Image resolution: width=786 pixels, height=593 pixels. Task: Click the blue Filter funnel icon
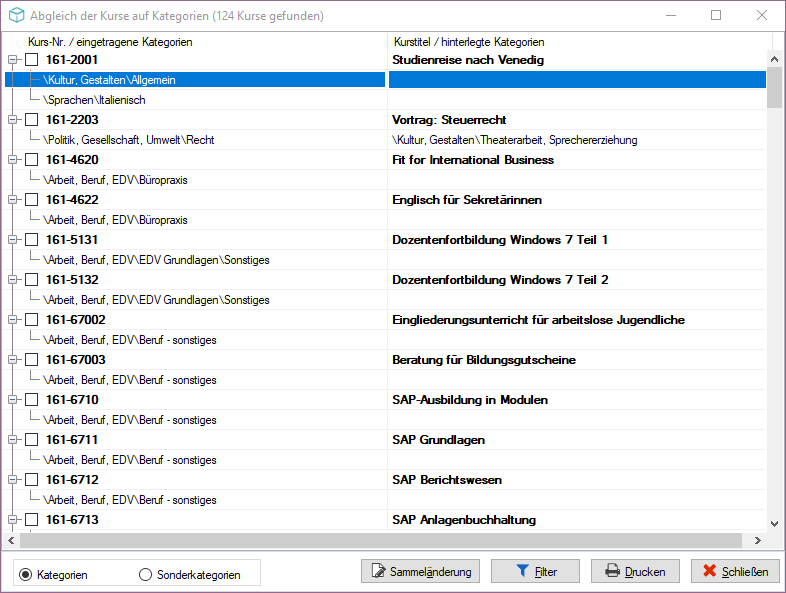(x=522, y=571)
